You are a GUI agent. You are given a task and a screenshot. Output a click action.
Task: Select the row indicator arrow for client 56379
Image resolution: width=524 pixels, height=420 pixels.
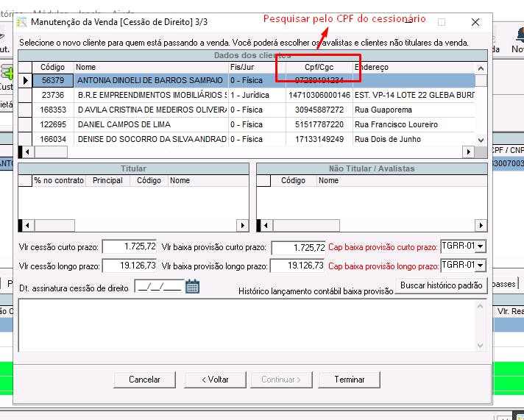25,80
